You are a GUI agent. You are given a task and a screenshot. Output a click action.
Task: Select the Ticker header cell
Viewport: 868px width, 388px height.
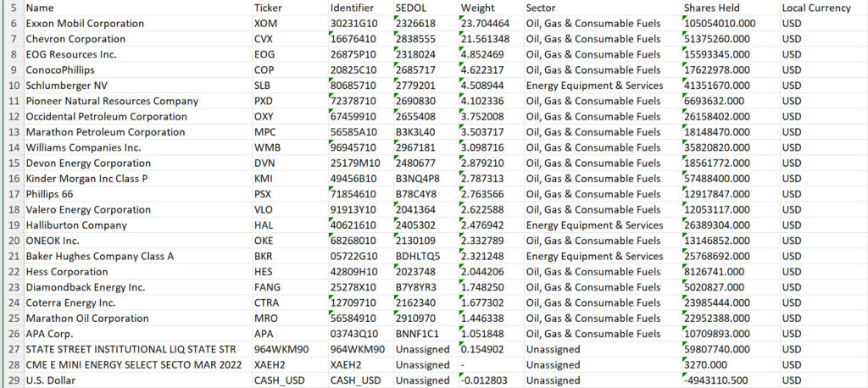[290, 8]
